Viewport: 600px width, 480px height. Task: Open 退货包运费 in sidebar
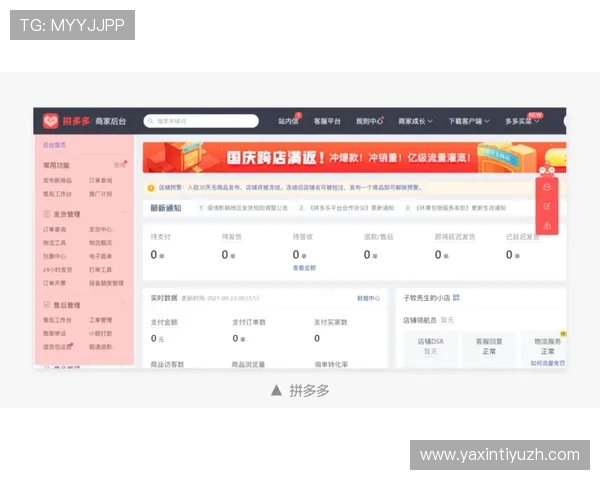(x=57, y=347)
